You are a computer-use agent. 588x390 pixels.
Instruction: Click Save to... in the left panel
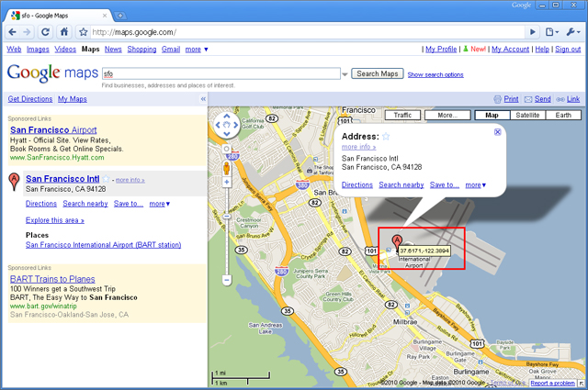[x=129, y=204]
